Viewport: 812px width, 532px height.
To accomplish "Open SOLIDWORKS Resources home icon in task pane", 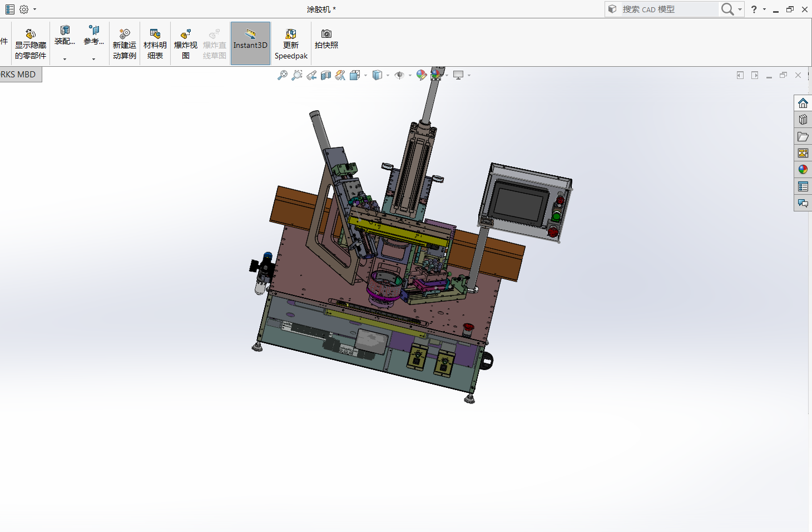I will pyautogui.click(x=803, y=103).
